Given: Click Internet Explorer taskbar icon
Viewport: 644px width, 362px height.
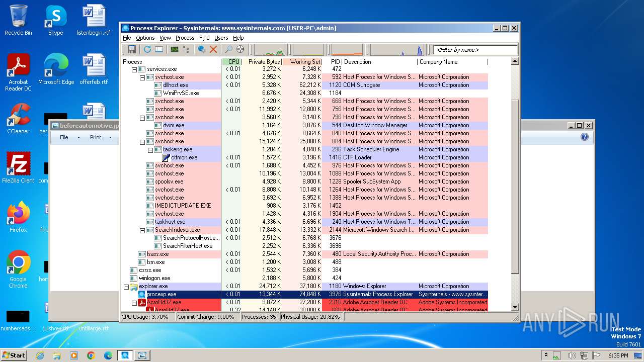Looking at the screenshot, I should tap(40, 355).
